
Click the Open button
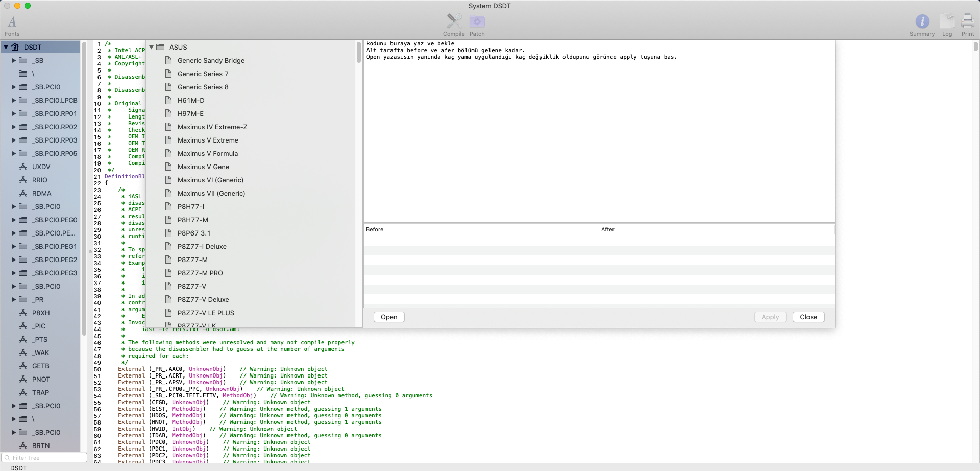tap(388, 317)
